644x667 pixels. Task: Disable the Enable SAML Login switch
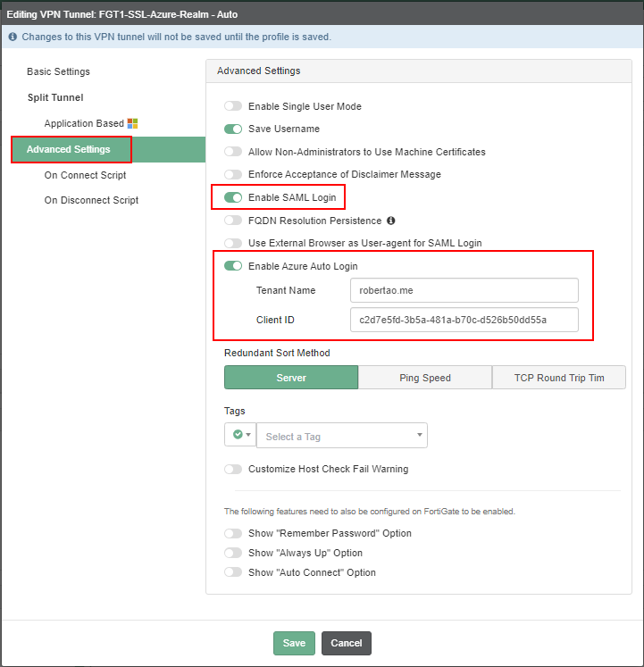(x=233, y=197)
